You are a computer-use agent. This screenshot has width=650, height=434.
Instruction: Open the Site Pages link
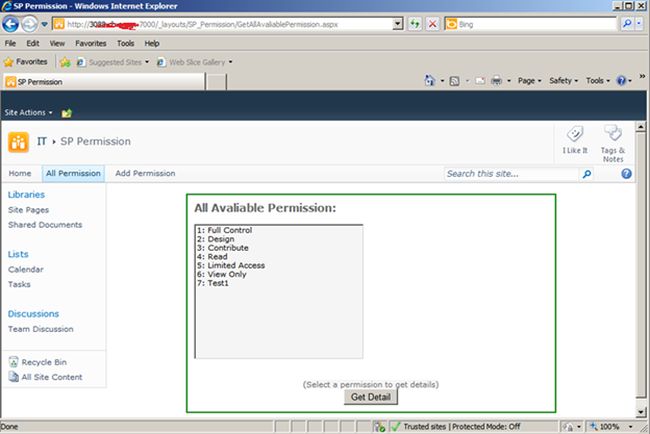pyautogui.click(x=28, y=210)
